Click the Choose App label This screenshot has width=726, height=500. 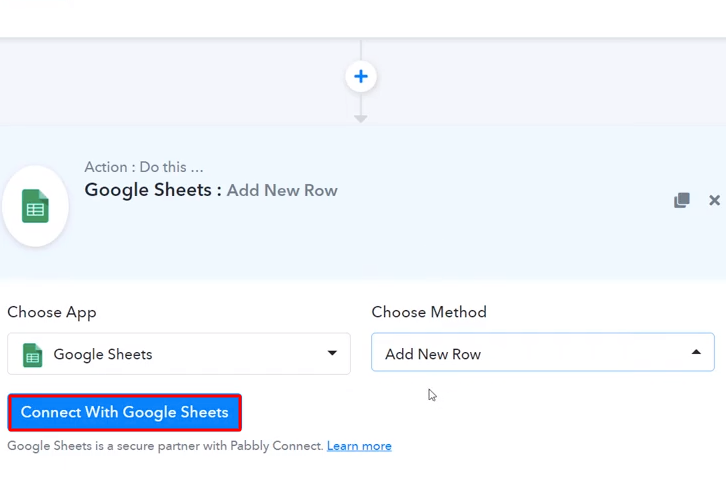pos(52,312)
